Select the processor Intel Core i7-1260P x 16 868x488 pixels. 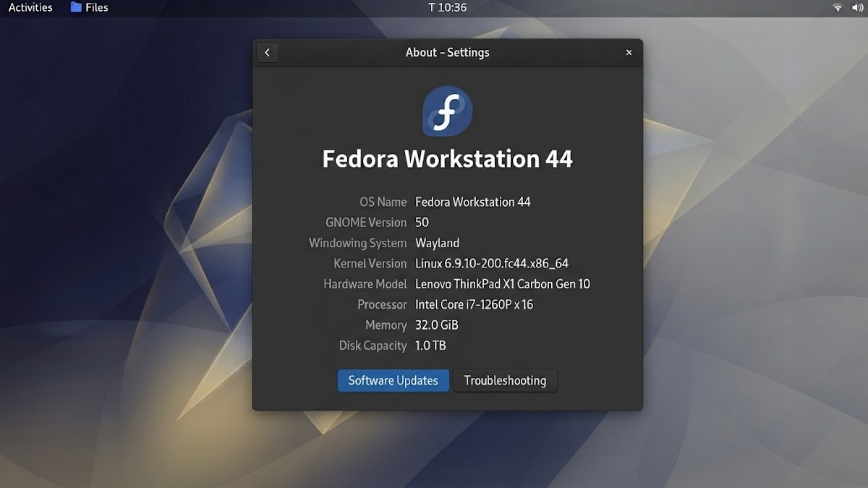tap(474, 305)
